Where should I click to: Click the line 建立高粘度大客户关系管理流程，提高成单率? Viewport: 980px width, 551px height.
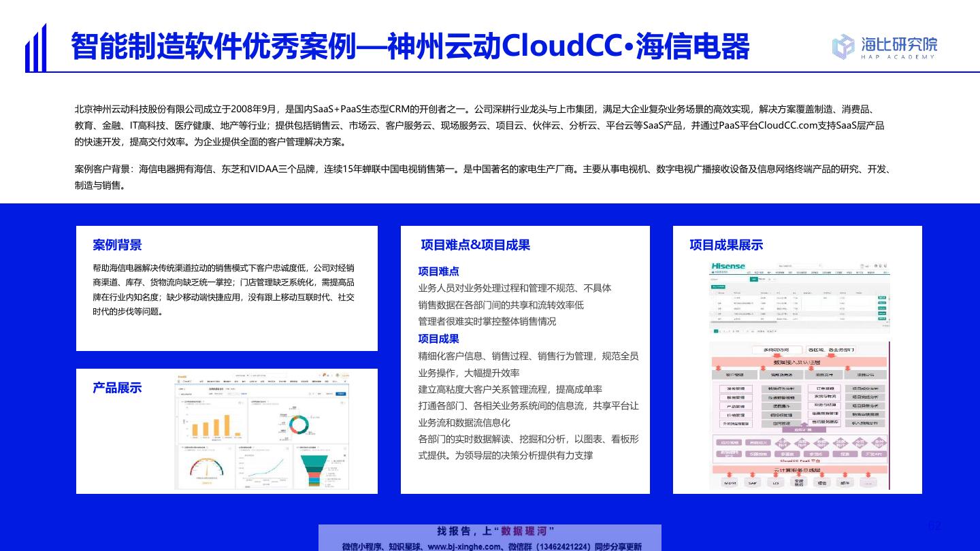[510, 389]
